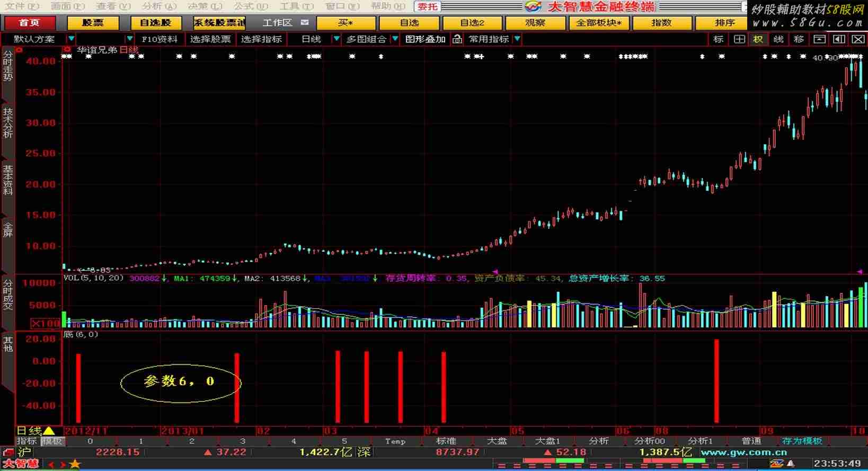868x471 pixels.
Task: Click the 选择指标 button
Action: [x=261, y=39]
